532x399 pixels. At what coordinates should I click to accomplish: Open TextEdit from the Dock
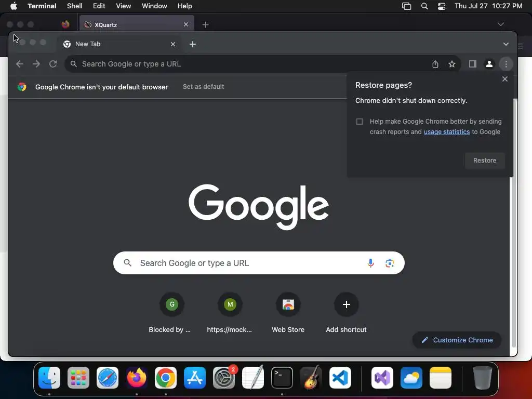click(253, 378)
